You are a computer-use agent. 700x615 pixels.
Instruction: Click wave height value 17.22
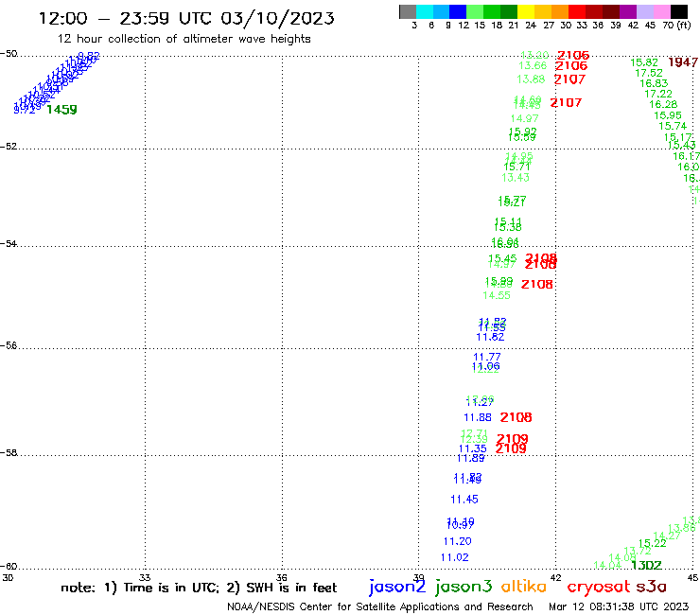click(x=658, y=94)
